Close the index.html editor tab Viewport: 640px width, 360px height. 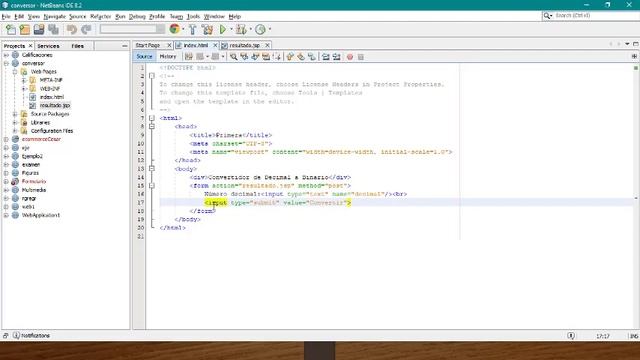point(215,45)
